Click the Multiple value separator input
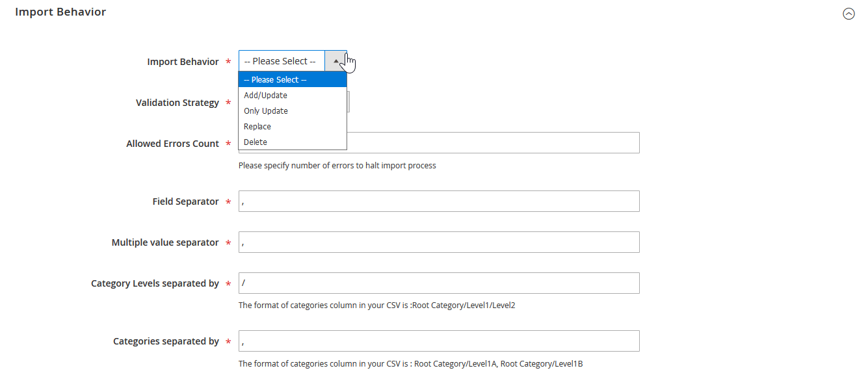The height and width of the screenshot is (377, 868). pos(439,242)
